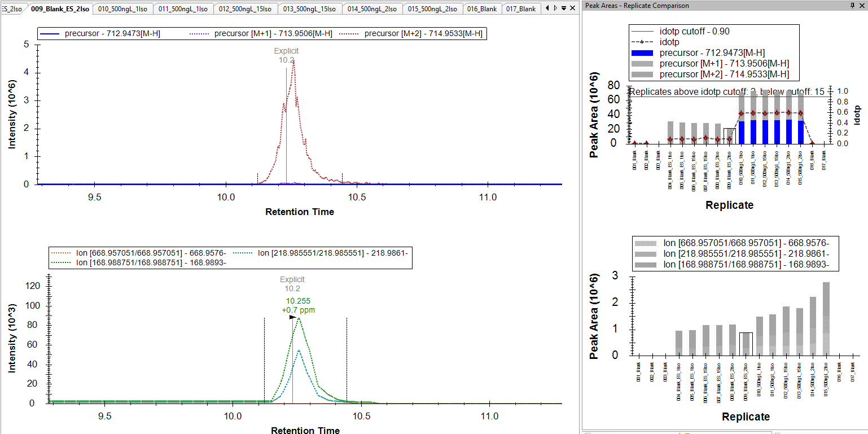
Task: Click the Ion 168.9893 legend entry in chromatogram
Action: pos(148,262)
